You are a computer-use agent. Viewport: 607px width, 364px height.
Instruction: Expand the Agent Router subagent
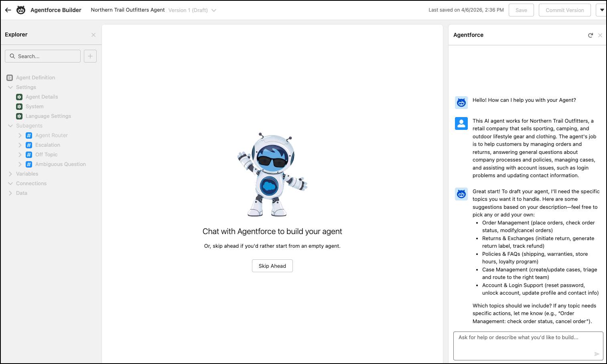[x=20, y=135]
